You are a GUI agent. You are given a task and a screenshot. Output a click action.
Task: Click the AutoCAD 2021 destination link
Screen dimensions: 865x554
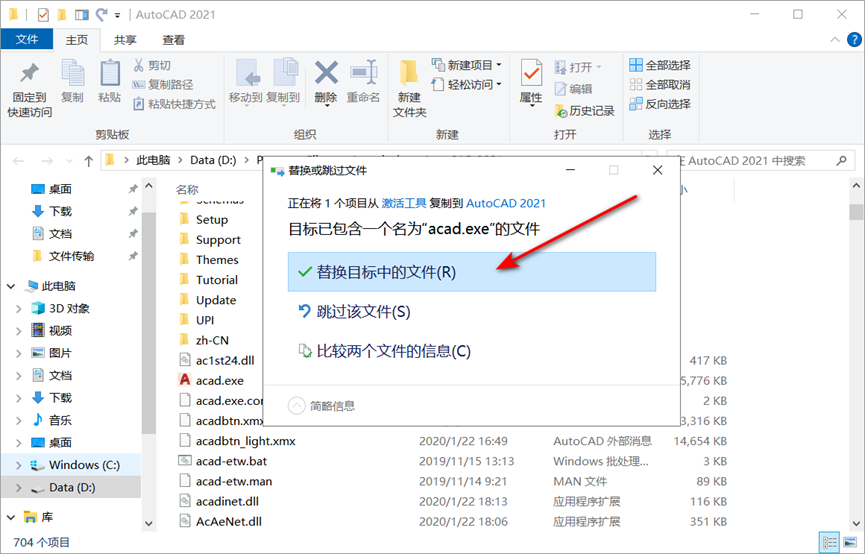point(506,203)
